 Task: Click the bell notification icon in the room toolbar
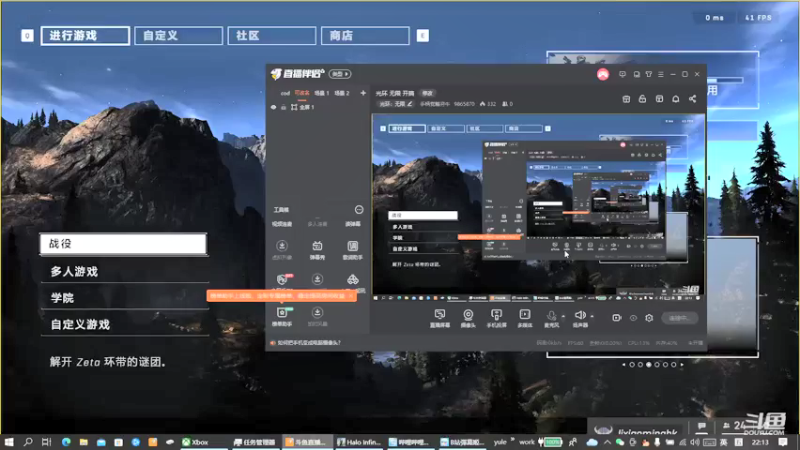point(676,99)
